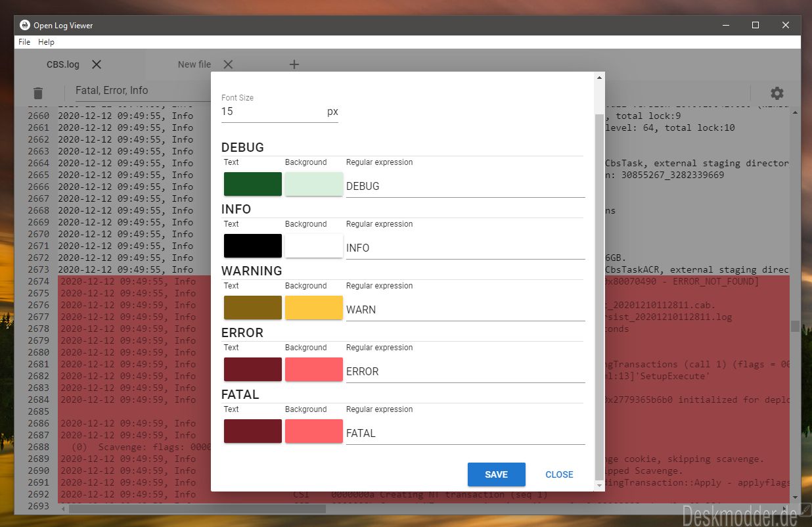The width and height of the screenshot is (812, 527).
Task: Close the New file tab with its X
Action: [228, 64]
